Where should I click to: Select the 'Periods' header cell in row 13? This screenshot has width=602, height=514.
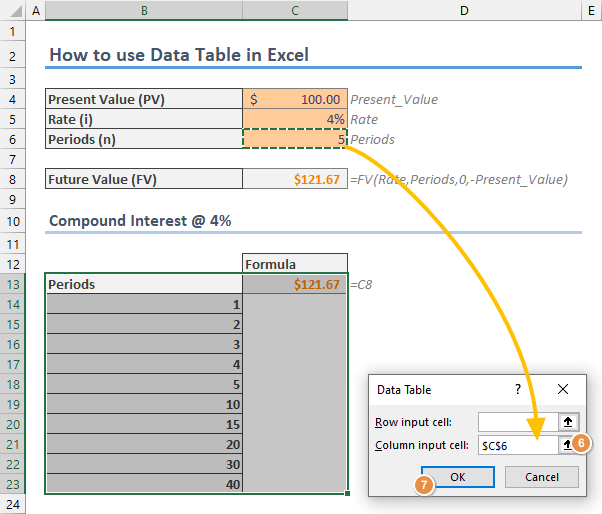coord(144,284)
